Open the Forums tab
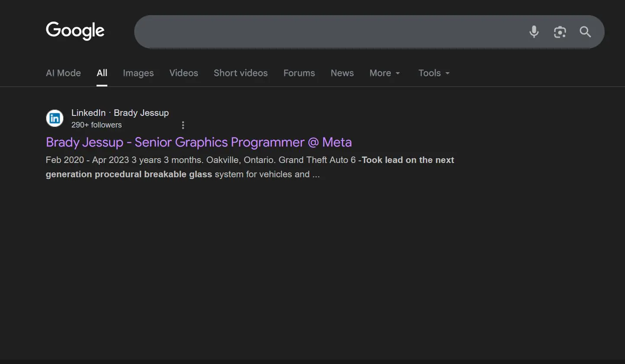The image size is (625, 364). (299, 73)
